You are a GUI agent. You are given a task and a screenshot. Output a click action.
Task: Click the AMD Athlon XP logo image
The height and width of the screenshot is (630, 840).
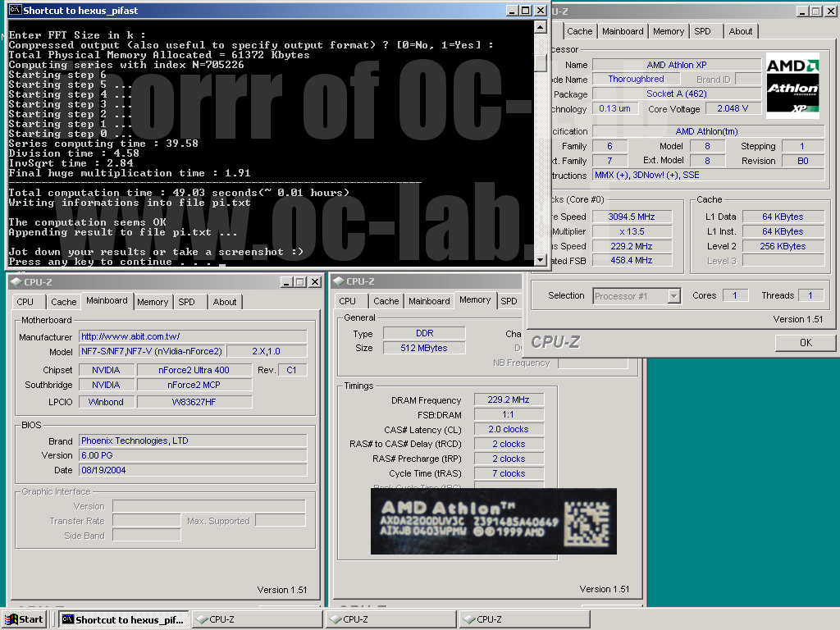coord(793,85)
